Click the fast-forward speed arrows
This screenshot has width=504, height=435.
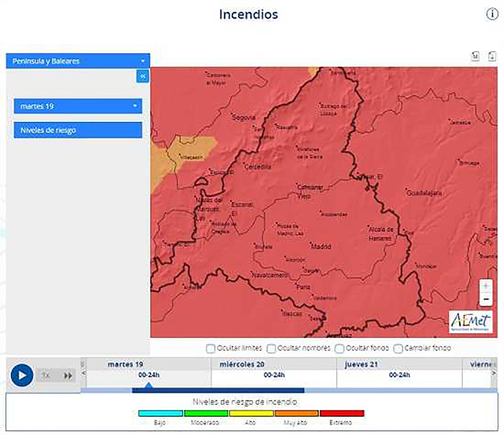68,376
